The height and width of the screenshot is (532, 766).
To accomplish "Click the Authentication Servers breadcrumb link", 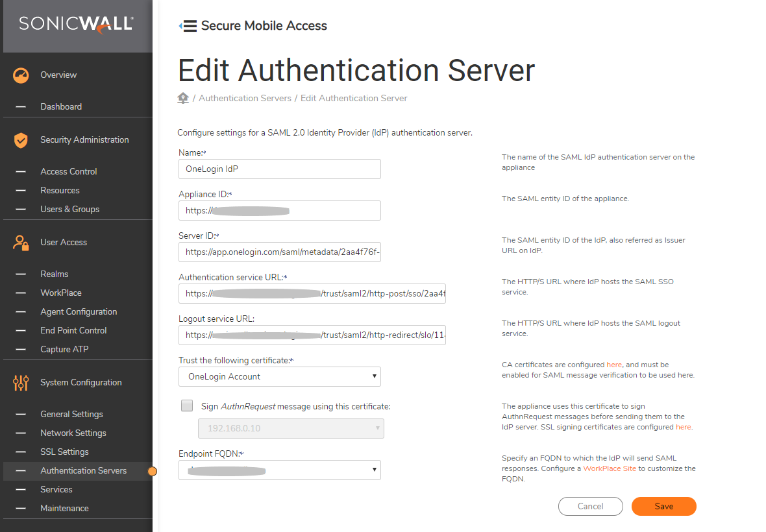I will (245, 98).
